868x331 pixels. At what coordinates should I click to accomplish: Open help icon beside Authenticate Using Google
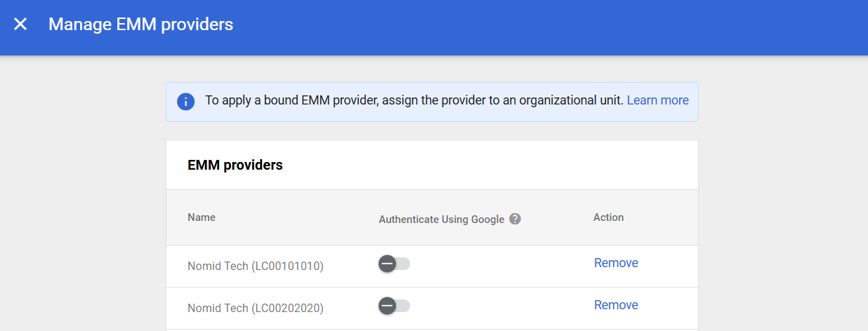click(x=515, y=219)
